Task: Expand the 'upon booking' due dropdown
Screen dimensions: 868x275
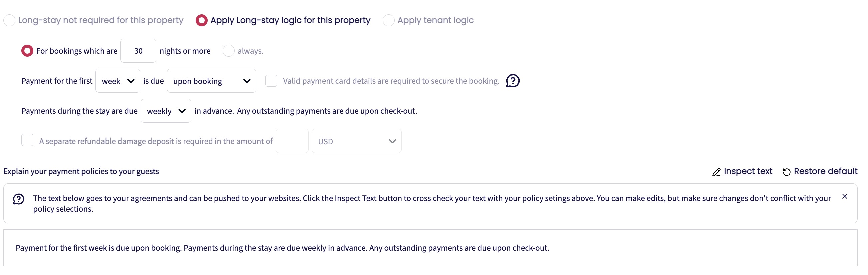Action: point(211,81)
